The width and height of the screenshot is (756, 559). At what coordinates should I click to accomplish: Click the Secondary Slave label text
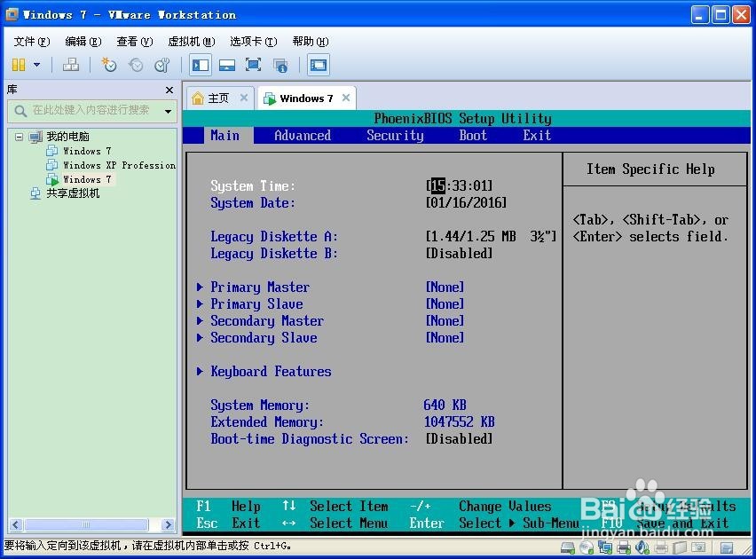point(264,338)
